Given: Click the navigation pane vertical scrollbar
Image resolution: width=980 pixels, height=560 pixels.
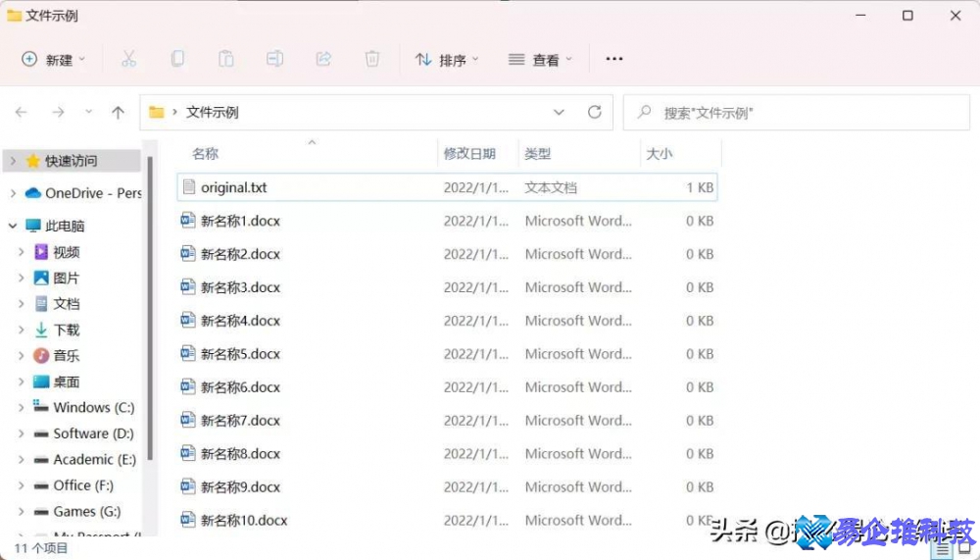Looking at the screenshot, I should click(x=150, y=307).
